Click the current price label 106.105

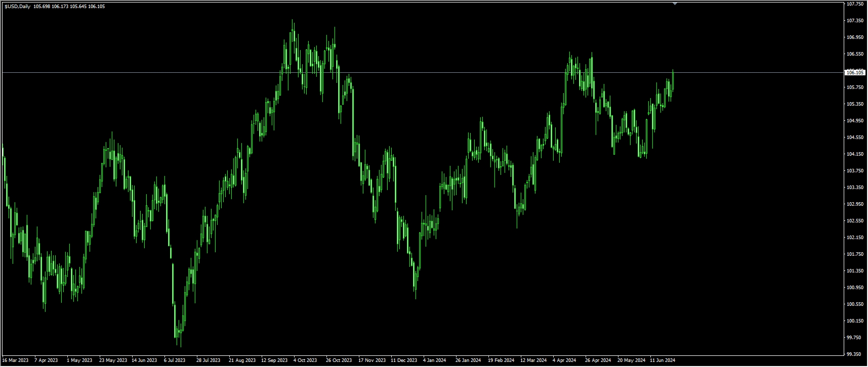(855, 73)
